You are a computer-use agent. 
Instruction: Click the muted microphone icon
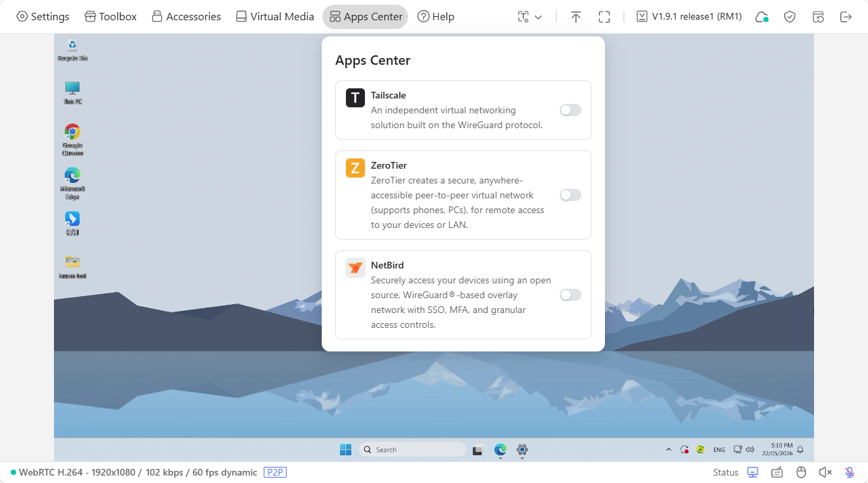click(x=850, y=472)
